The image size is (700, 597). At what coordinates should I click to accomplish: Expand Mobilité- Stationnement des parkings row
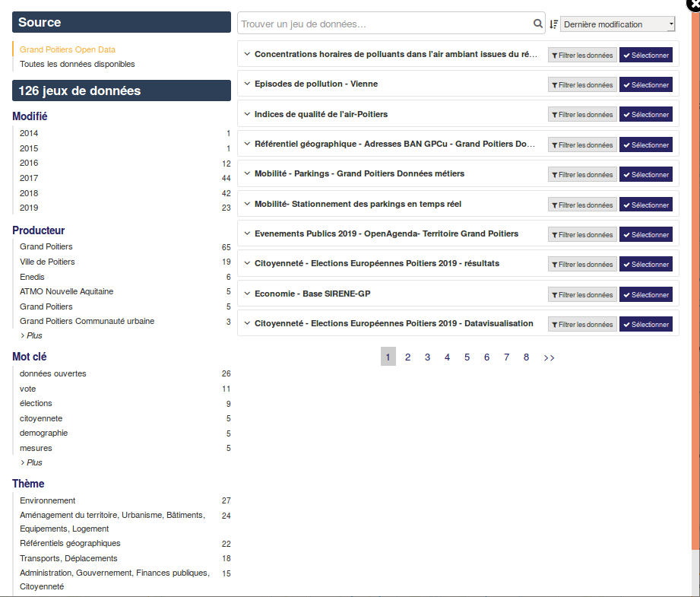tap(247, 204)
